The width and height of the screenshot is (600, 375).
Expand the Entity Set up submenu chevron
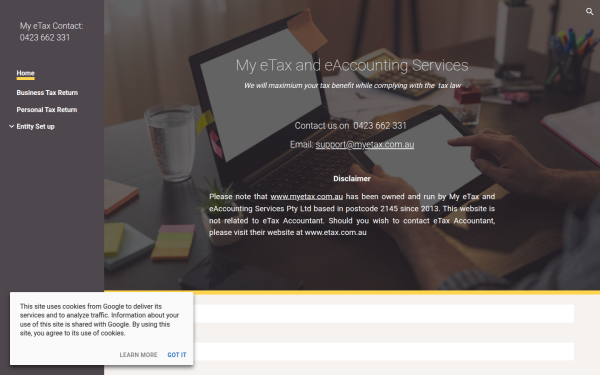tap(11, 126)
